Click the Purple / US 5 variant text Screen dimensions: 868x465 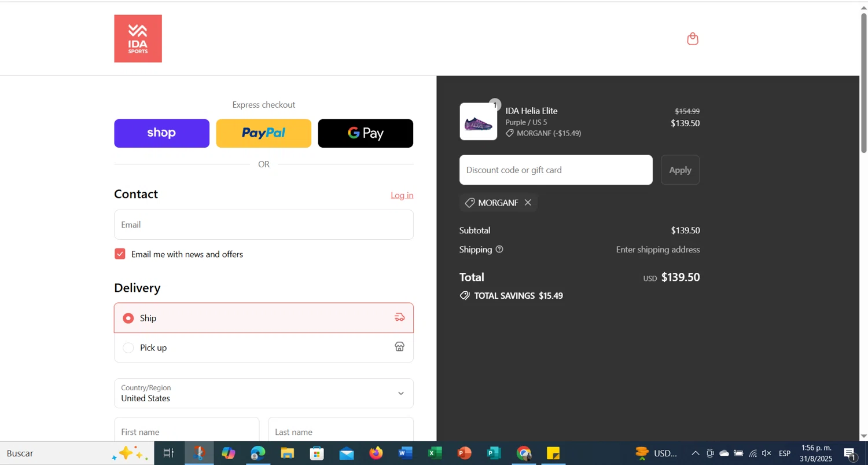(526, 122)
